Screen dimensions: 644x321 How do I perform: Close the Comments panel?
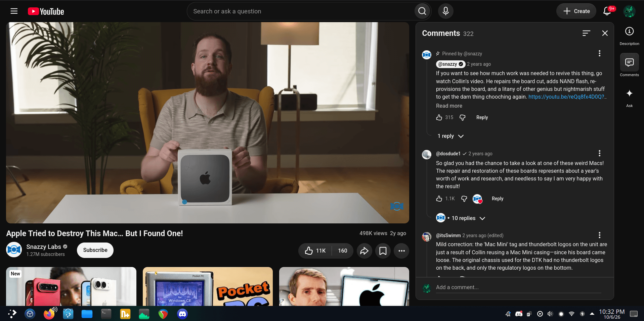click(x=605, y=33)
